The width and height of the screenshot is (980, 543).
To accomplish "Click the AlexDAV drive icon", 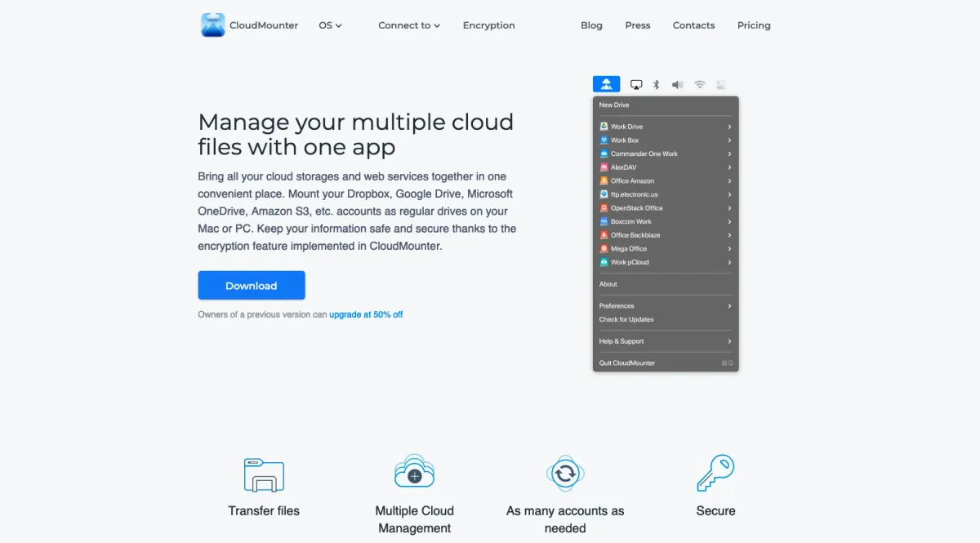I will click(604, 167).
